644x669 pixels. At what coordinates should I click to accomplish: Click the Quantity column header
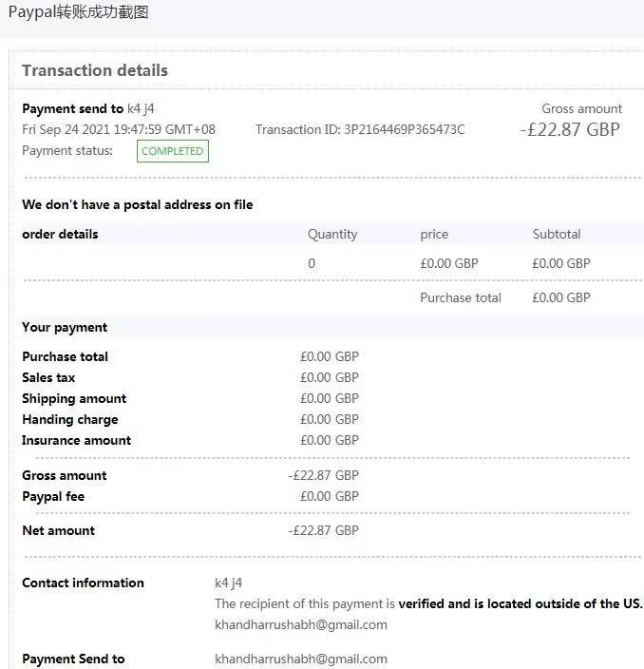tap(332, 234)
